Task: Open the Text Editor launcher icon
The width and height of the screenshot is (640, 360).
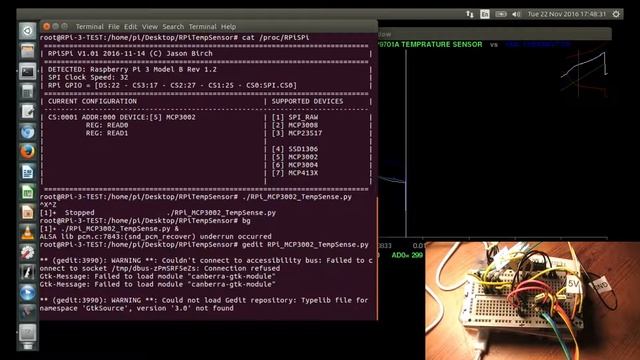Action: pos(27,112)
